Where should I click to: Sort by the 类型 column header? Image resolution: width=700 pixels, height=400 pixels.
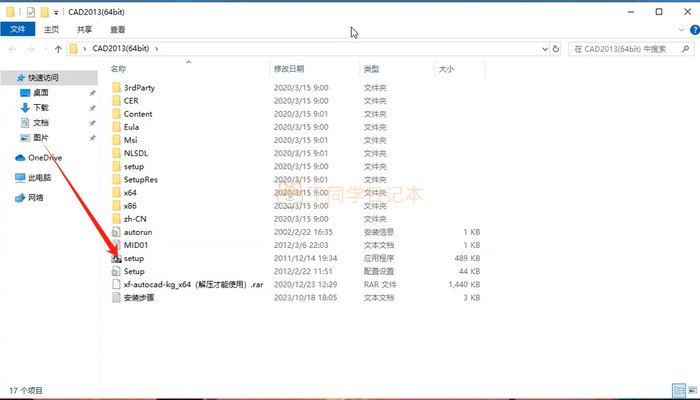coord(371,69)
